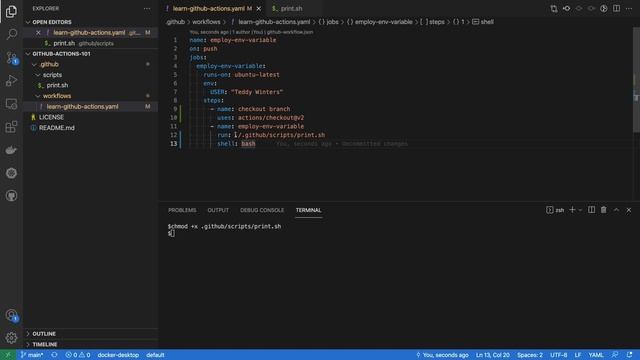The height and width of the screenshot is (360, 640).
Task: Click the split editor icon
Action: coord(616,9)
